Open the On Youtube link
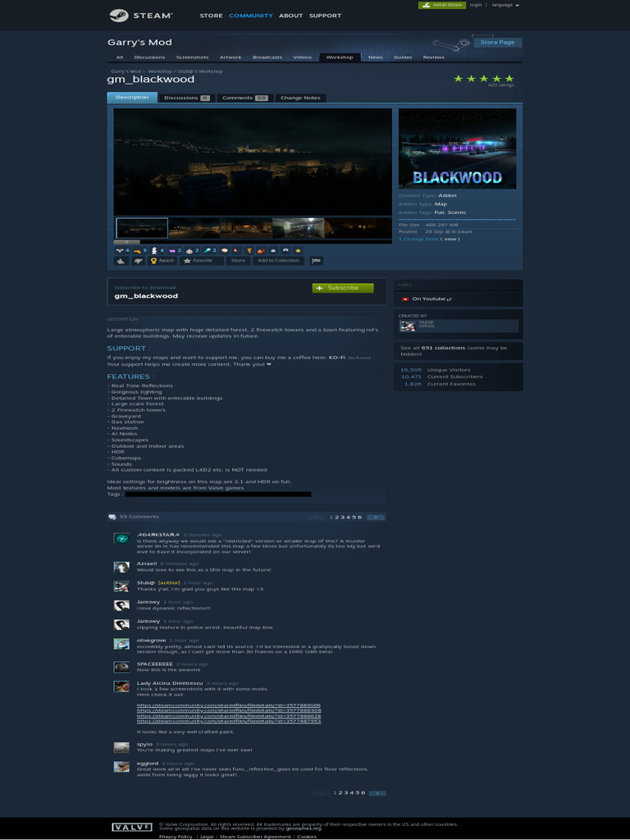The height and width of the screenshot is (840, 630). pyautogui.click(x=431, y=299)
